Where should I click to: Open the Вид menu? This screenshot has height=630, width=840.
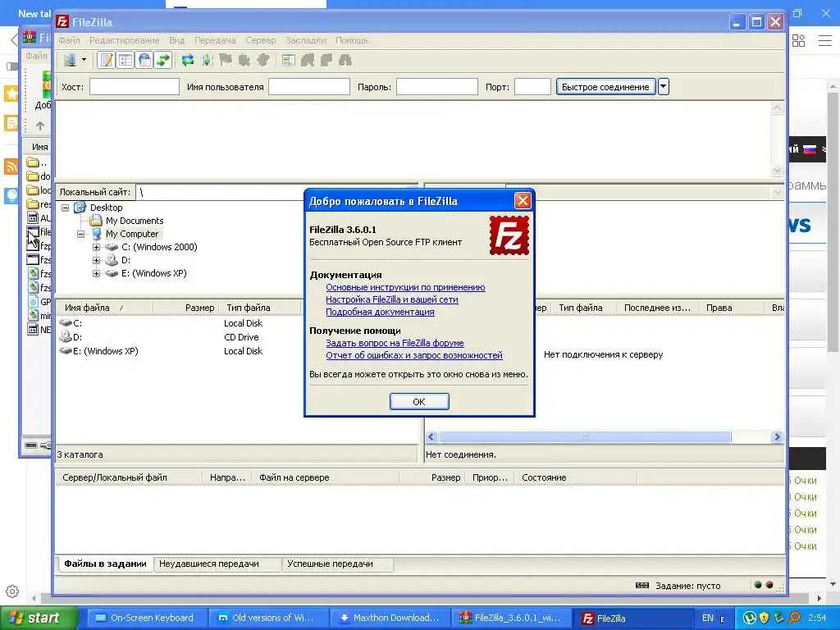click(177, 40)
